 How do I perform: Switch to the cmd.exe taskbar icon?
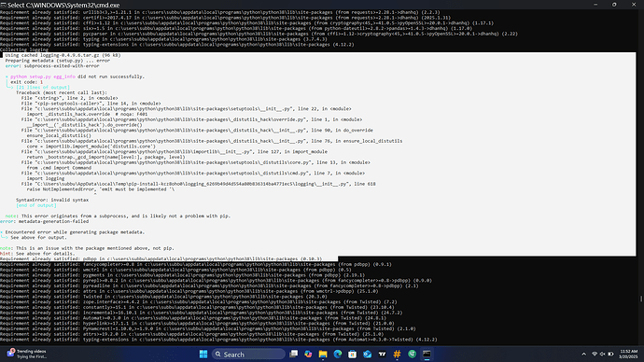click(427, 355)
